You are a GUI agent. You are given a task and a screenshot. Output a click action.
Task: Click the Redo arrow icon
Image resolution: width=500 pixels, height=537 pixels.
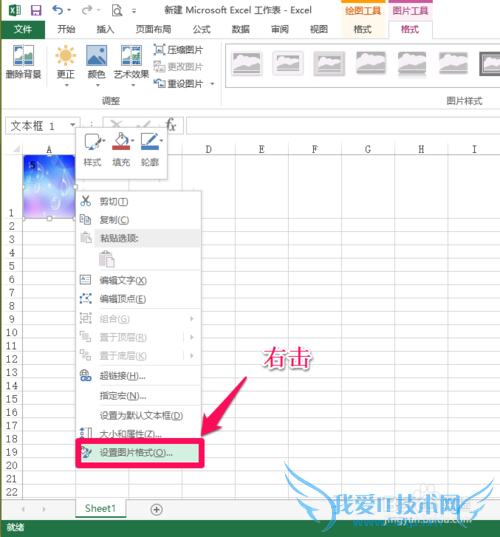coord(86,10)
